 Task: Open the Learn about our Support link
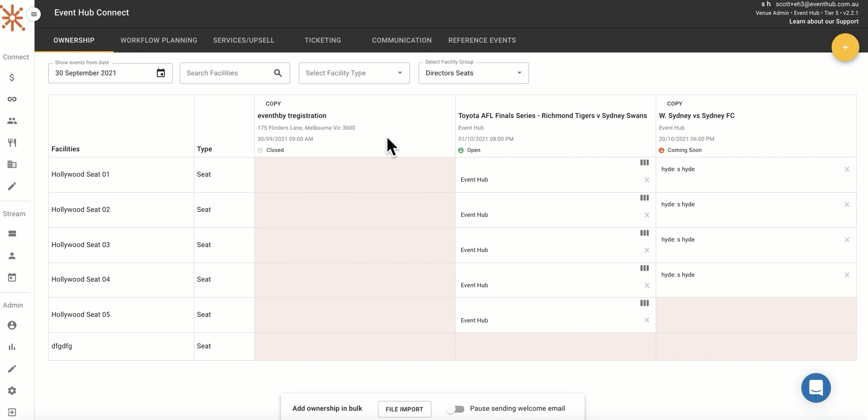point(824,22)
